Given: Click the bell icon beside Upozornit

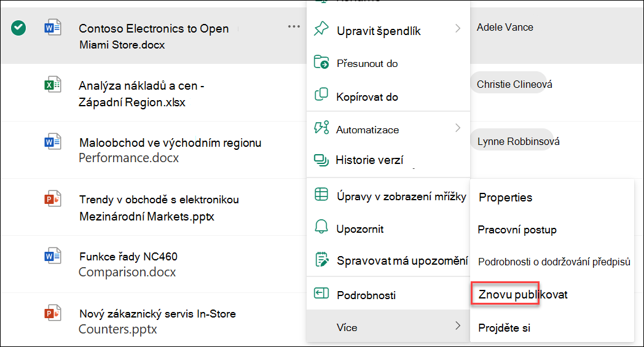Looking at the screenshot, I should (x=321, y=227).
